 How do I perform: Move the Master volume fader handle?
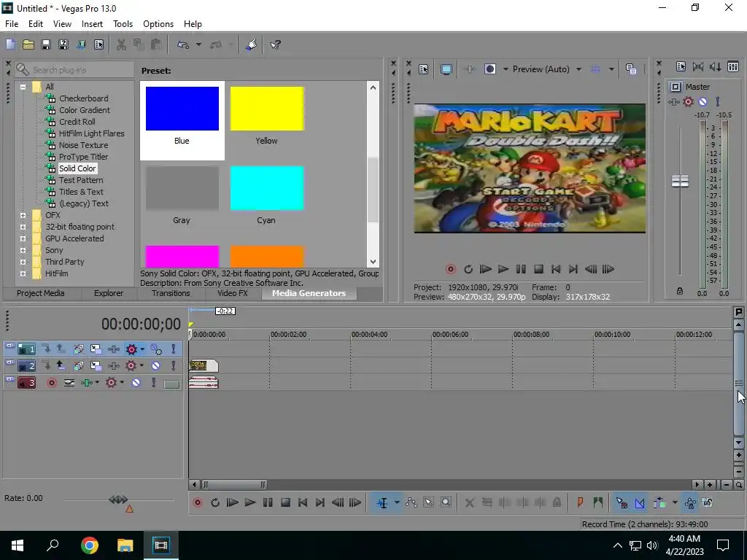[680, 181]
